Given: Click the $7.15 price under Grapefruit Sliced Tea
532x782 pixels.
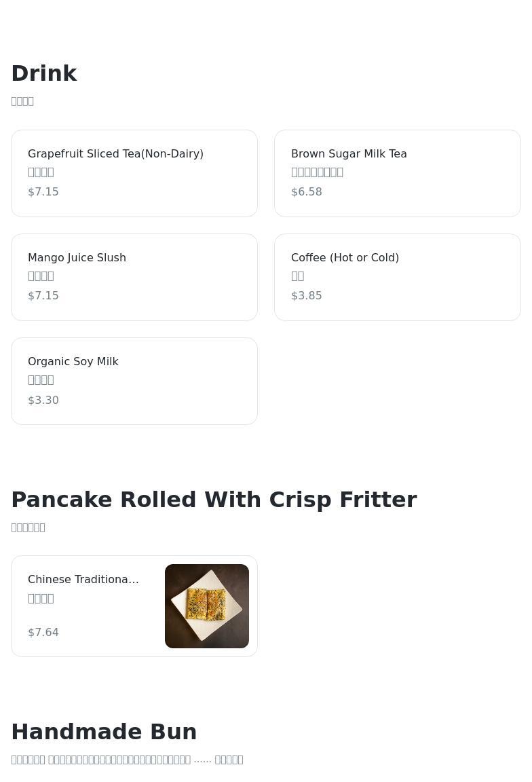Looking at the screenshot, I should click(x=43, y=192).
